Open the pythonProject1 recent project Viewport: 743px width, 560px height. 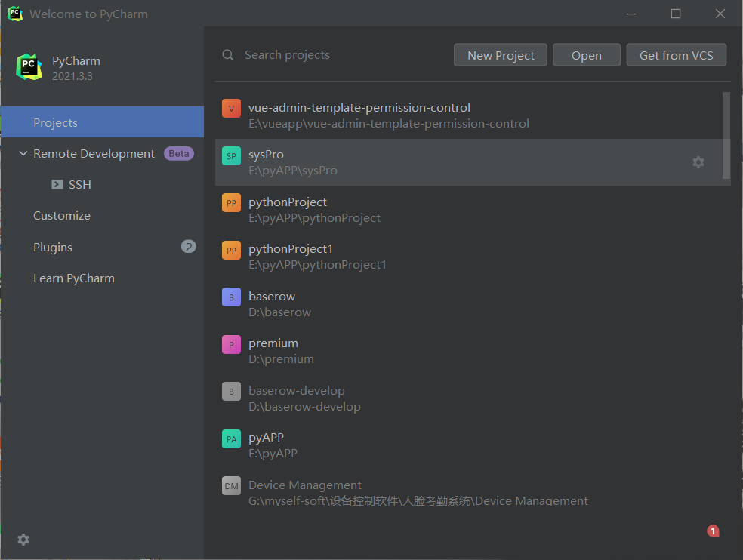291,249
